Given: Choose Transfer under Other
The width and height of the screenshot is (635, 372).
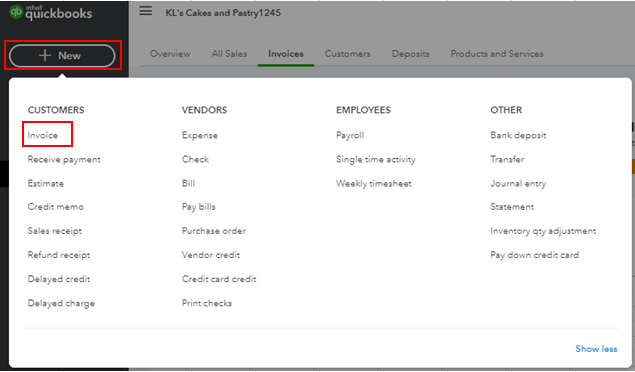Looking at the screenshot, I should [x=507, y=159].
